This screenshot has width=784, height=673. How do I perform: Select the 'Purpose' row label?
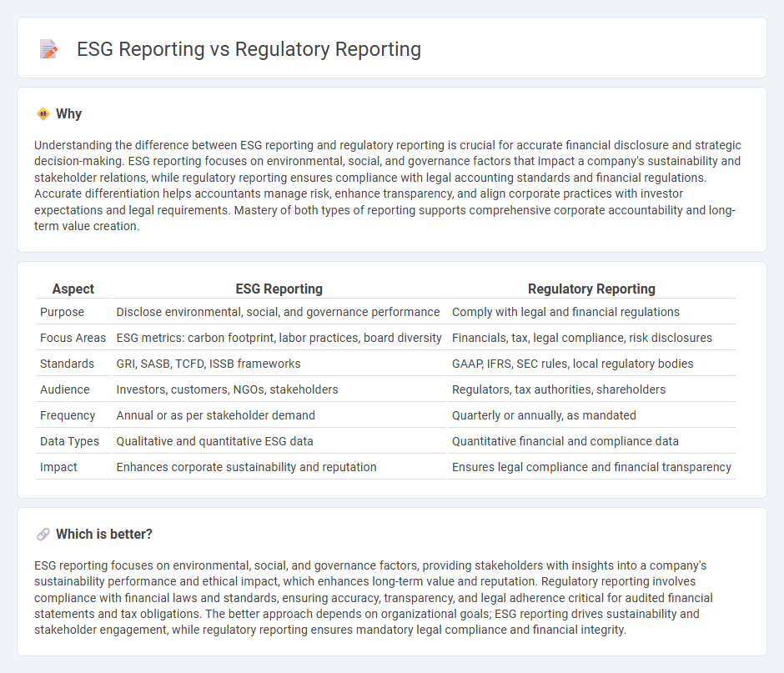tap(62, 312)
